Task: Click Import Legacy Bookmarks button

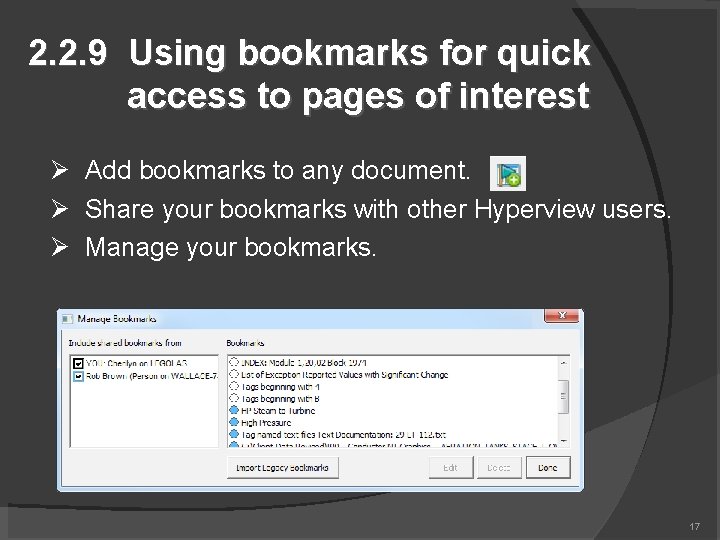Action: click(282, 467)
